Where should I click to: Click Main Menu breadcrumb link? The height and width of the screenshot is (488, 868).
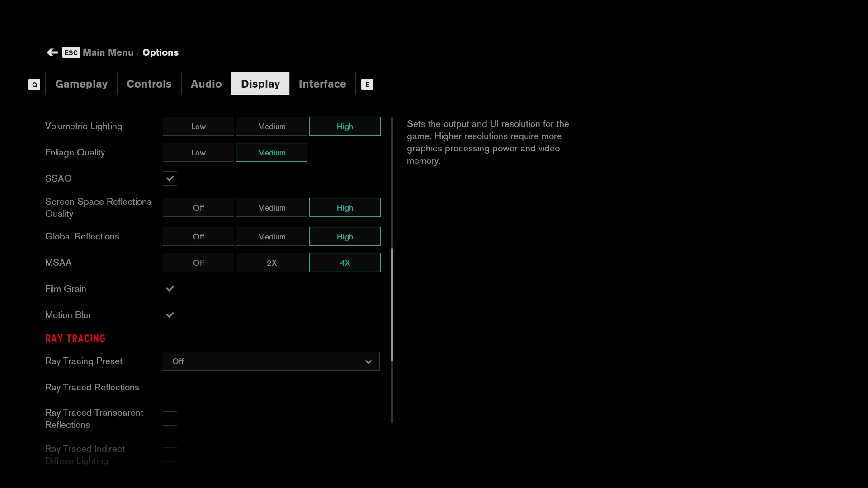(x=108, y=52)
